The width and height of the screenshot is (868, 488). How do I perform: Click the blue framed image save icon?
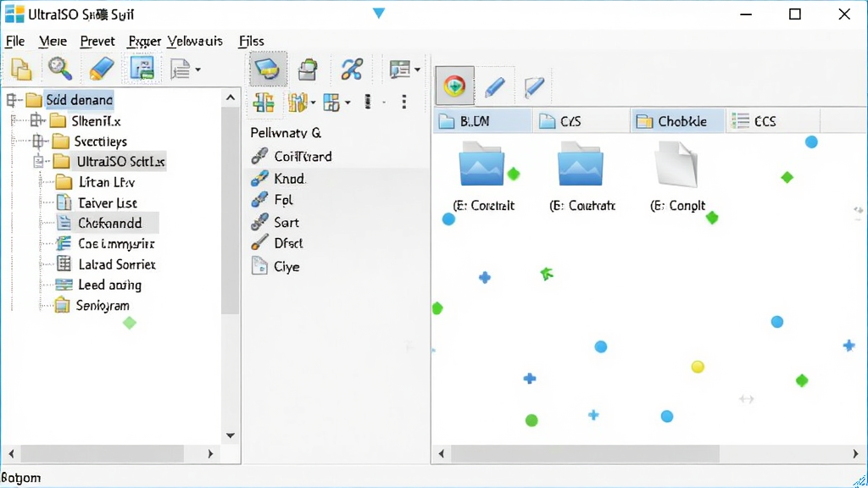[x=142, y=69]
